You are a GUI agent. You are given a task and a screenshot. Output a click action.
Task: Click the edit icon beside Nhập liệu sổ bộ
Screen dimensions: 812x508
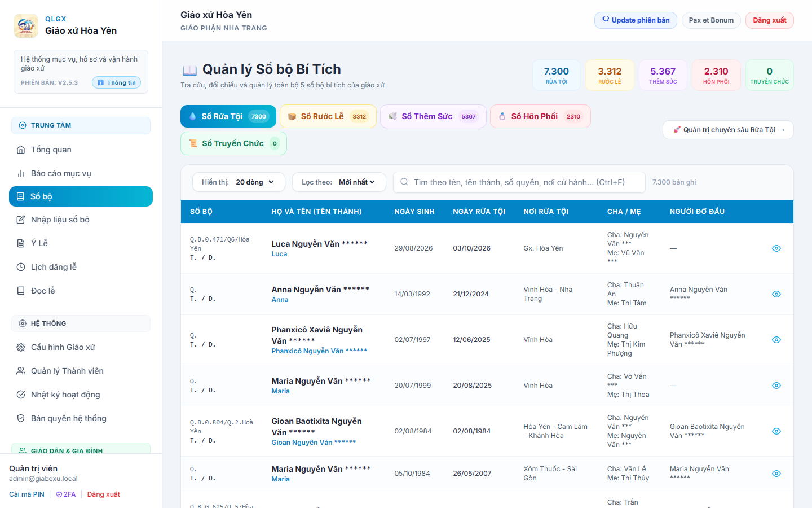click(21, 220)
